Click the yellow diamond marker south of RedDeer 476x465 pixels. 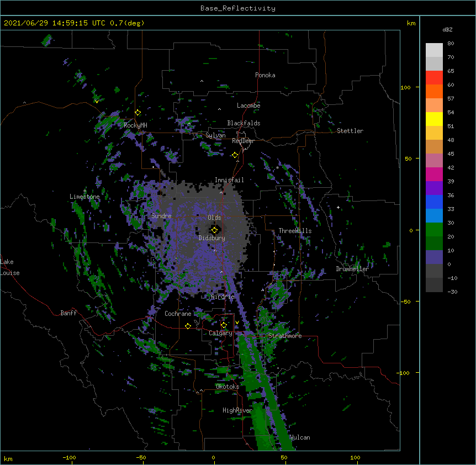235,155
